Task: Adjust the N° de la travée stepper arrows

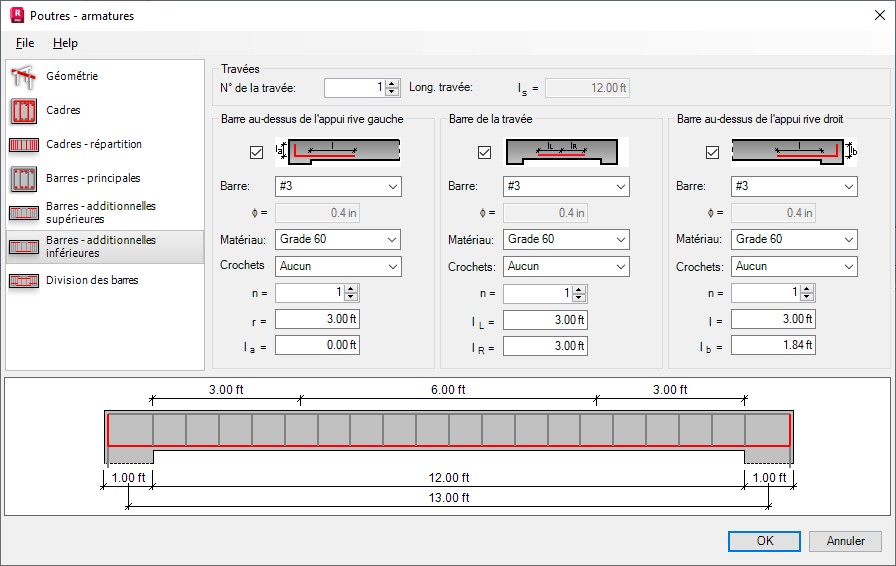Action: click(x=392, y=88)
